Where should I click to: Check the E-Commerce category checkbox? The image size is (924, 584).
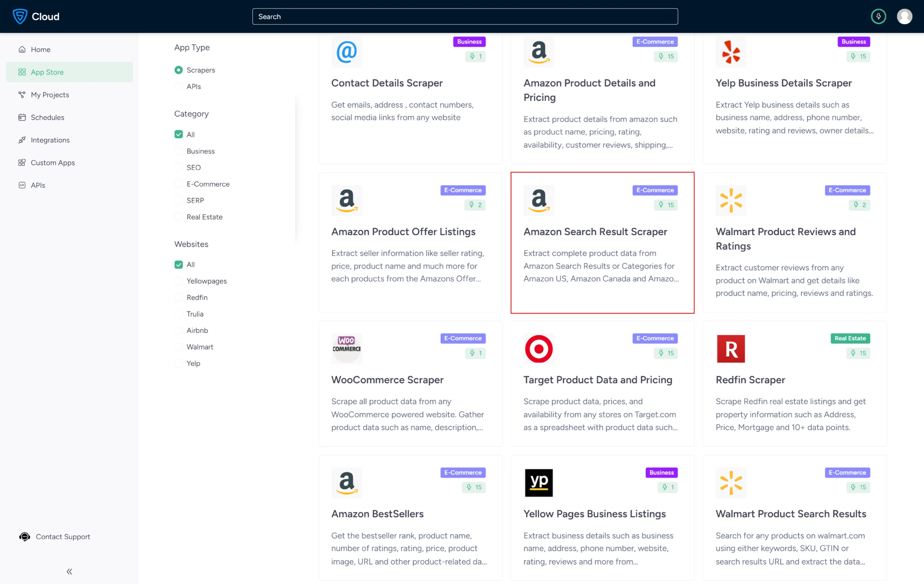point(178,184)
